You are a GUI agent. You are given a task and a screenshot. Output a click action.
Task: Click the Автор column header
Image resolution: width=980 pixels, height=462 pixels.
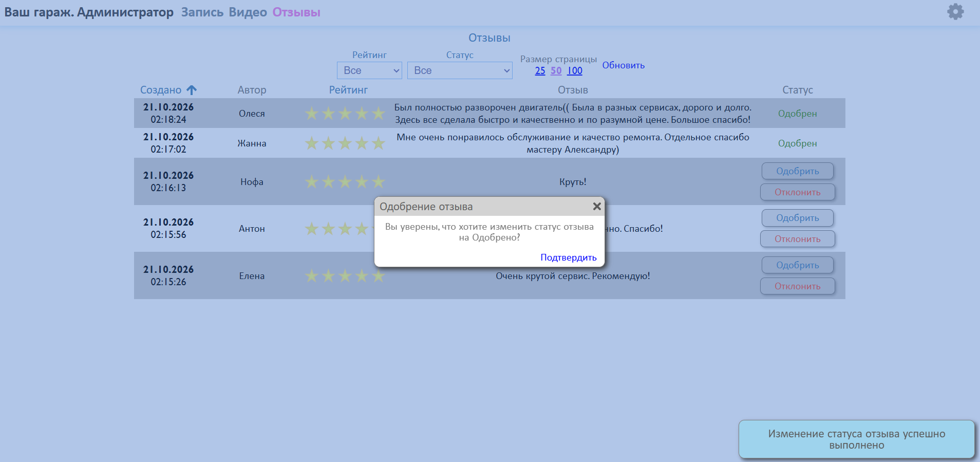[252, 90]
